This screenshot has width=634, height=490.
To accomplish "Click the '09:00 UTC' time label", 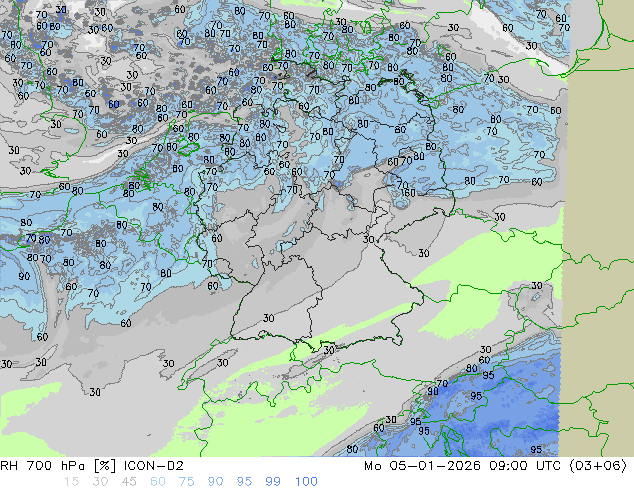I will (x=525, y=466).
